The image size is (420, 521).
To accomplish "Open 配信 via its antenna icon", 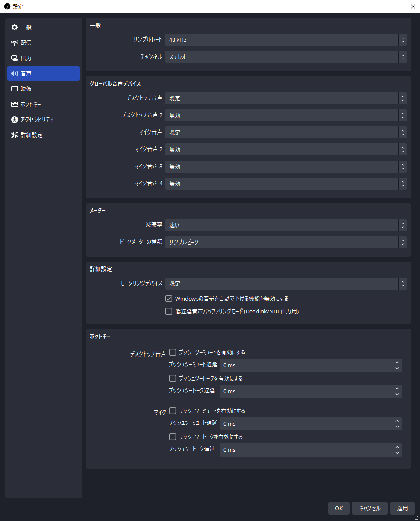I will (x=15, y=43).
